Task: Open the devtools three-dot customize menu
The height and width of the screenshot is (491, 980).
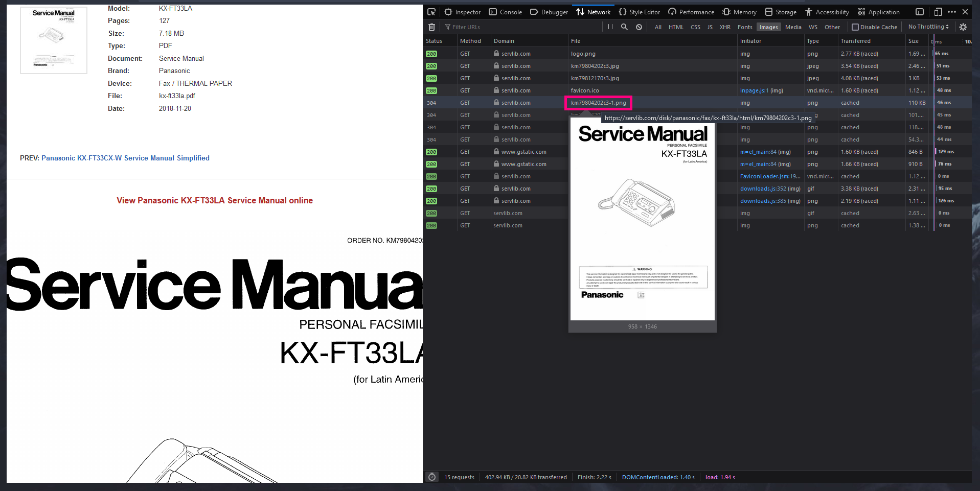Action: click(951, 12)
